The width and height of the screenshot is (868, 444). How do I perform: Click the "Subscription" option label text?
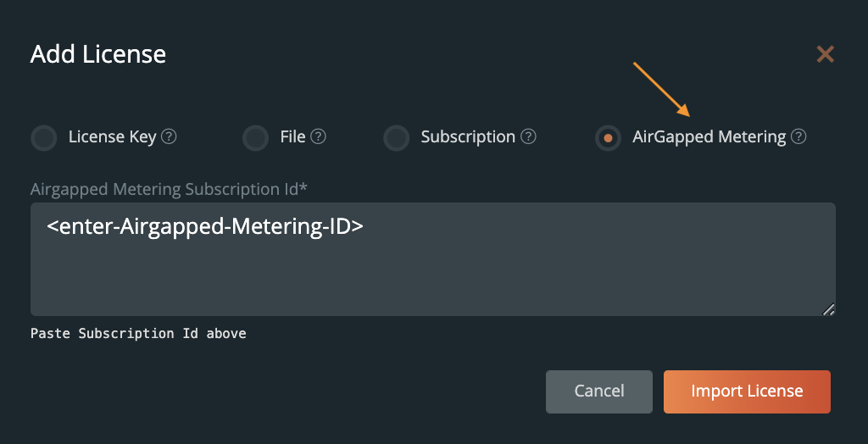coord(468,136)
